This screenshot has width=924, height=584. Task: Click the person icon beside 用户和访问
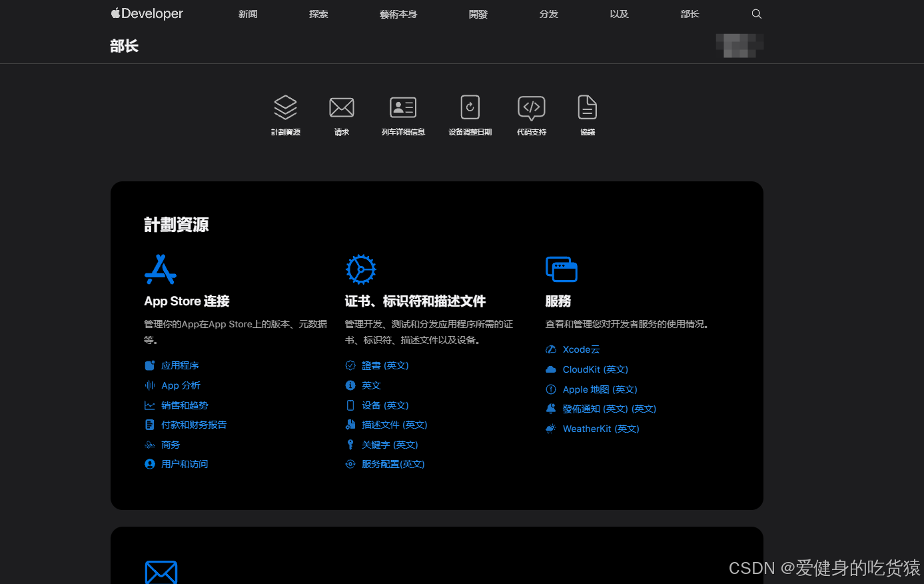pos(150,464)
